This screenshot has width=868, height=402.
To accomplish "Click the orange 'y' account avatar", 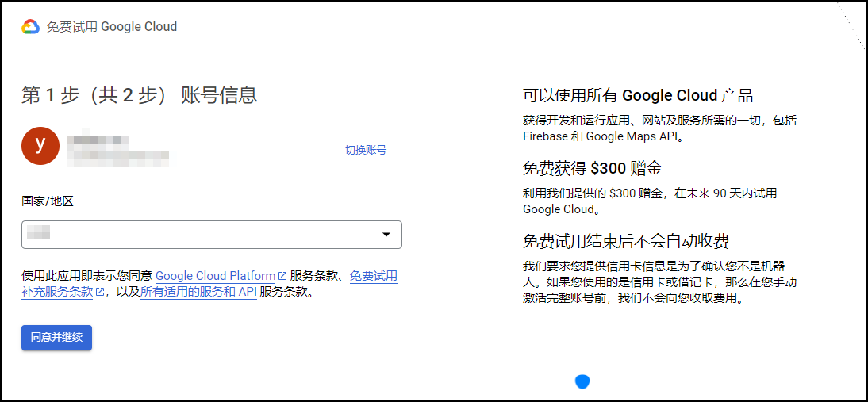I will (x=40, y=146).
